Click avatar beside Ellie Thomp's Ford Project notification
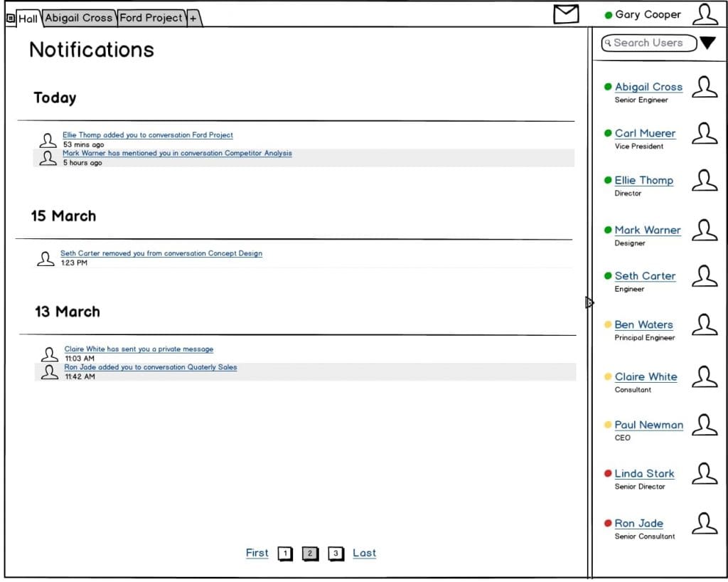The height and width of the screenshot is (582, 728). [x=48, y=140]
